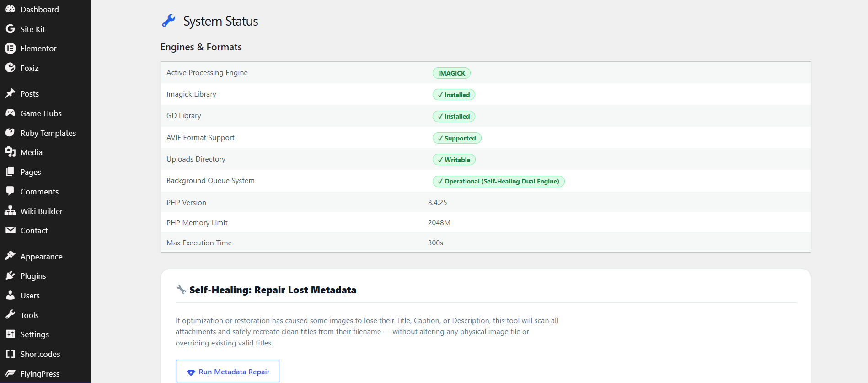This screenshot has width=868, height=383.
Task: Click the Engines & Formats heading
Action: [201, 47]
